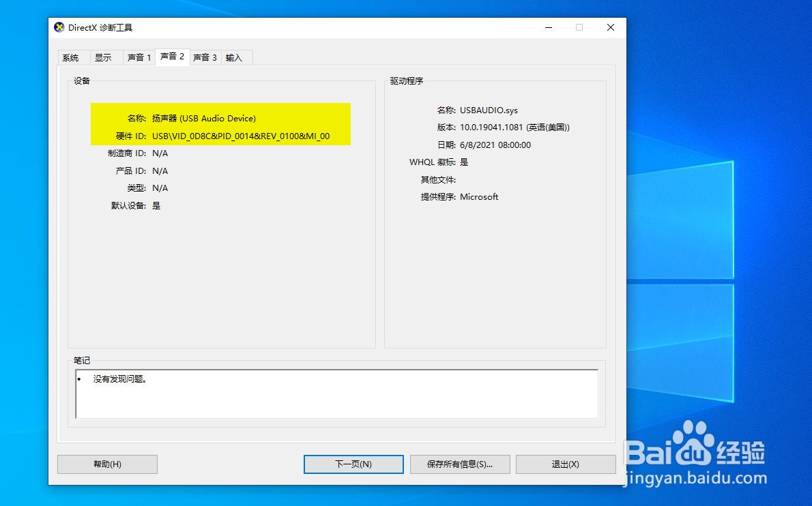
Task: Click the 产品 ID N/A value
Action: (160, 170)
